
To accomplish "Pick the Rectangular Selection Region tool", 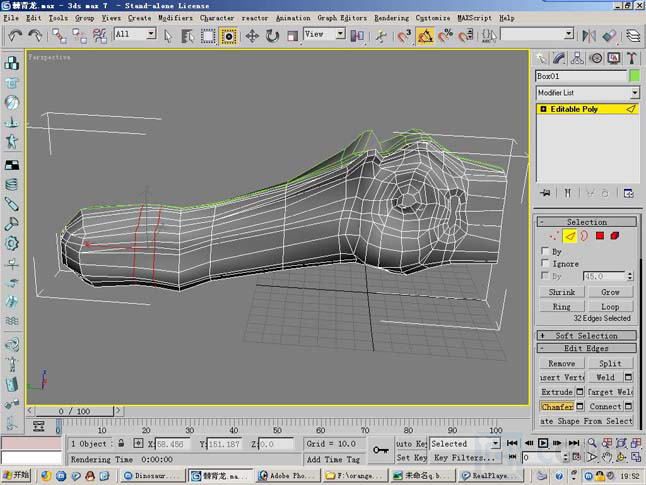I will (208, 36).
